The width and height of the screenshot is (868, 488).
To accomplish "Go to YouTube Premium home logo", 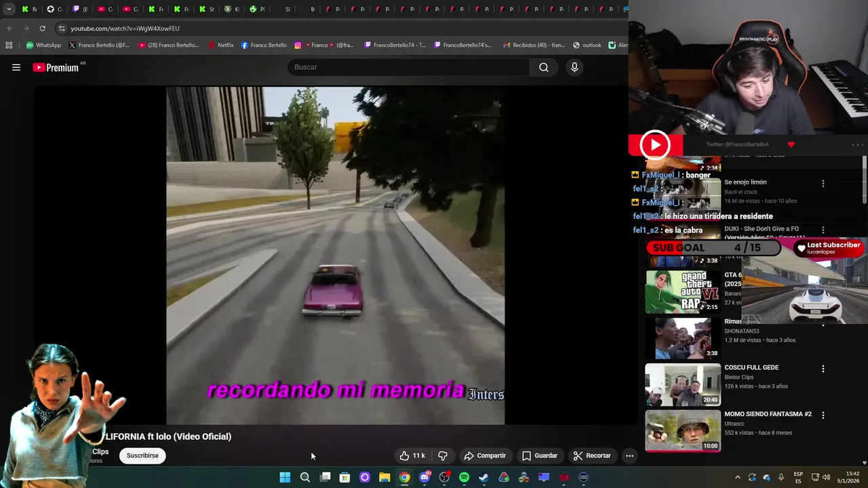I will point(56,67).
